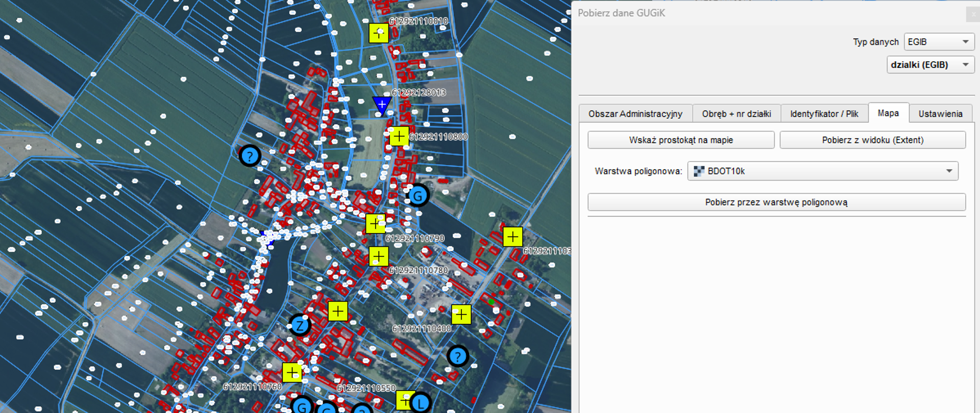This screenshot has height=413, width=980.
Task: Click Pobierz przez warstwę poligonową button
Action: click(x=776, y=202)
